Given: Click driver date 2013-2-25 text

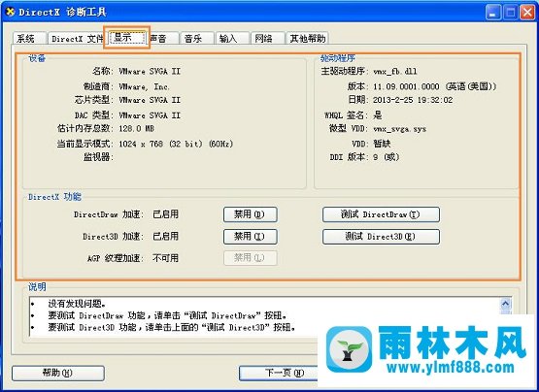Looking at the screenshot, I should [413, 100].
